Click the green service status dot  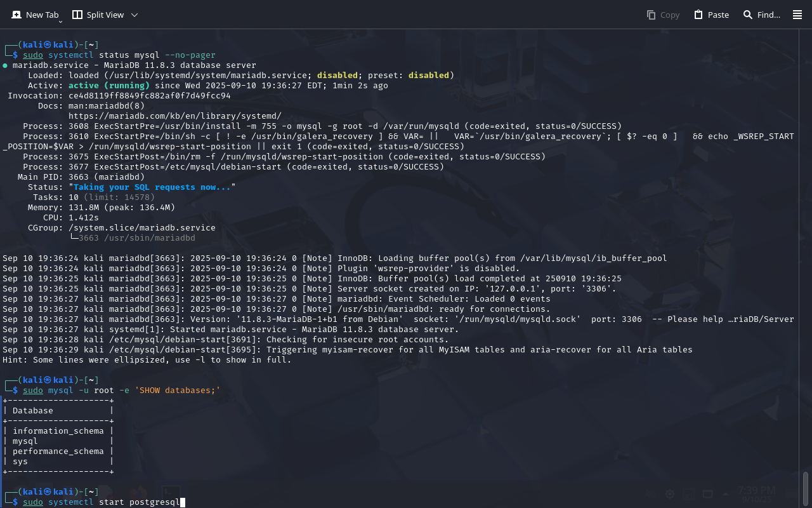pyautogui.click(x=5, y=65)
